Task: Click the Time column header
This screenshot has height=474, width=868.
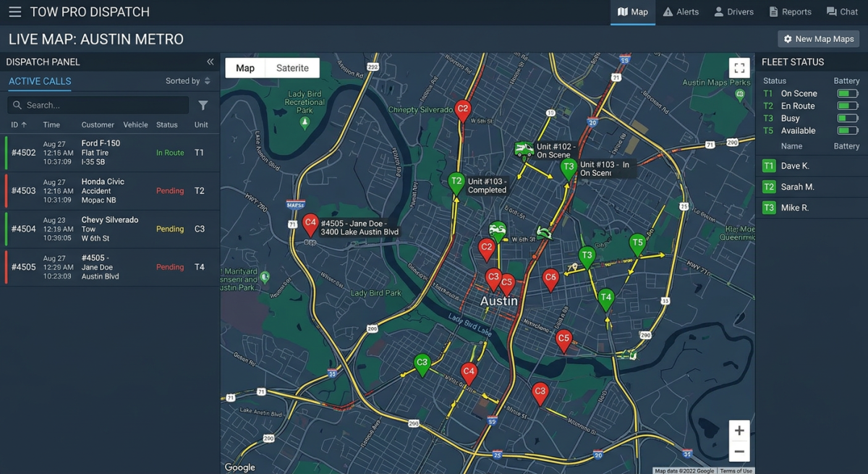Action: (x=51, y=124)
